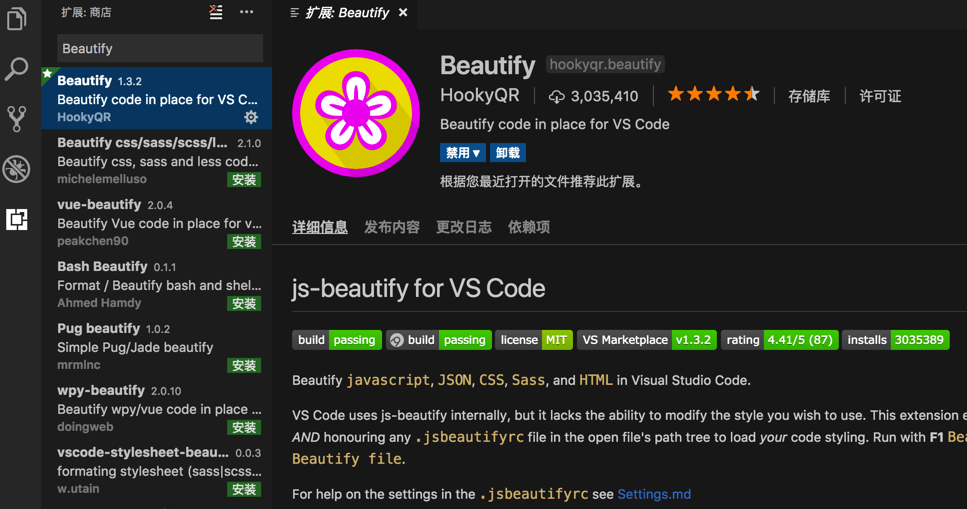Install the wpy-beautify extension

(244, 427)
